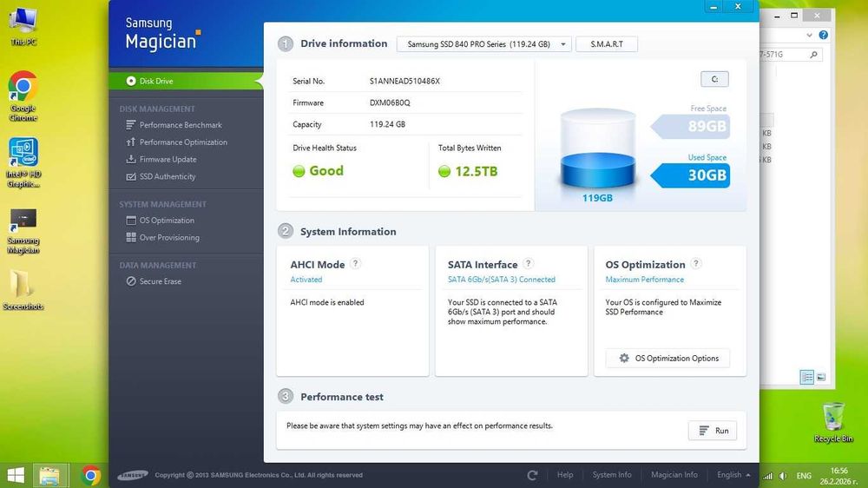Click the OS Optimization window icon

pyautogui.click(x=131, y=221)
